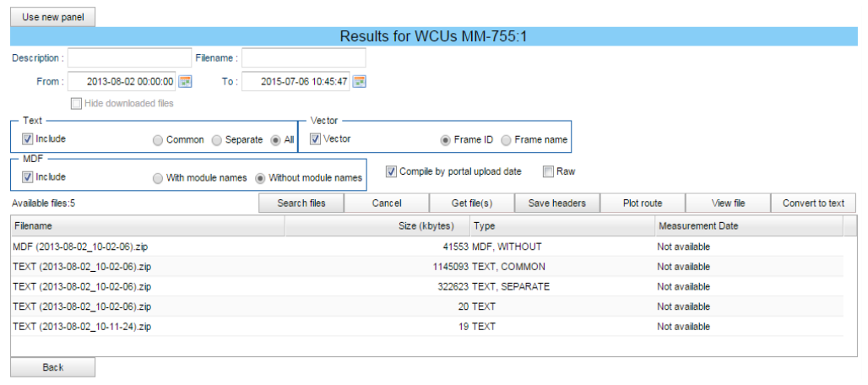Viewport: 868px width, 385px height.
Task: Click the Use new panel button
Action: [x=52, y=17]
